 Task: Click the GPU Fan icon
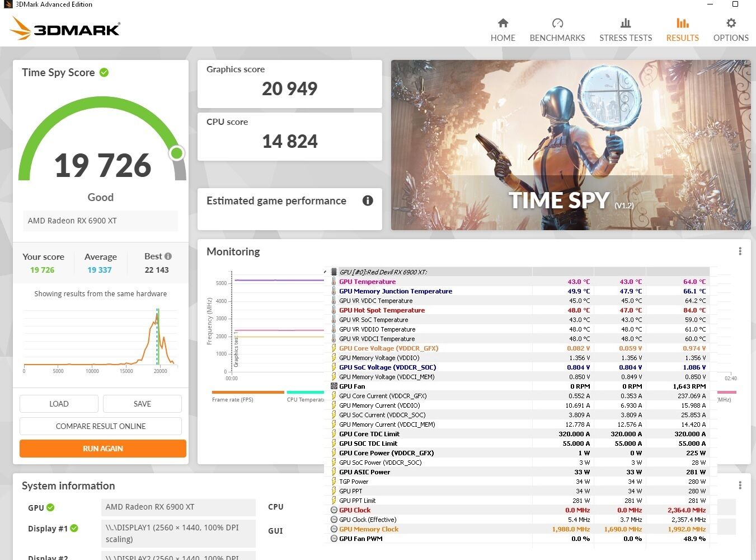click(334, 386)
